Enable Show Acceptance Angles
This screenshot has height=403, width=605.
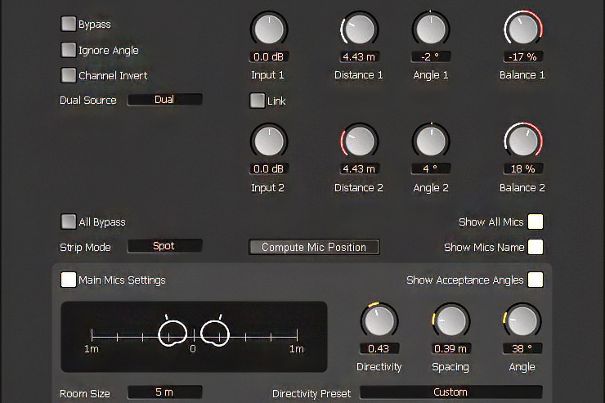click(x=536, y=280)
